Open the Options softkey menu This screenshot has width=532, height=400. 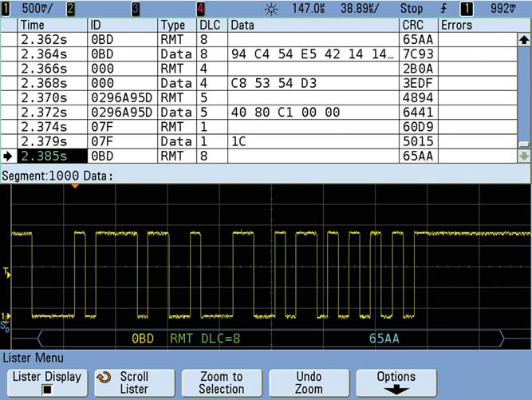coord(396,382)
